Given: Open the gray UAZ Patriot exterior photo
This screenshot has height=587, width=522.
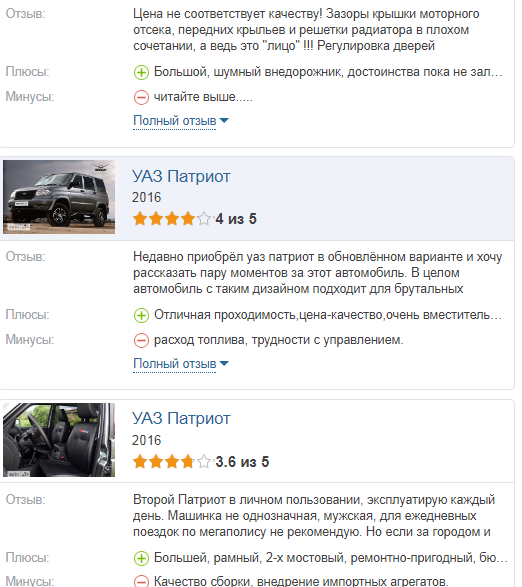Looking at the screenshot, I should pos(59,197).
